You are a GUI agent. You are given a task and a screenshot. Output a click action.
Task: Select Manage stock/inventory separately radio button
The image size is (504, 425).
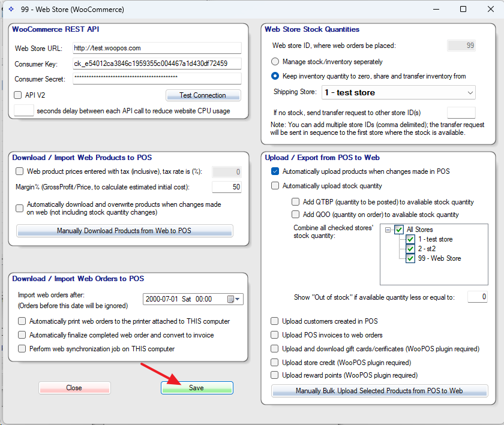click(x=275, y=61)
